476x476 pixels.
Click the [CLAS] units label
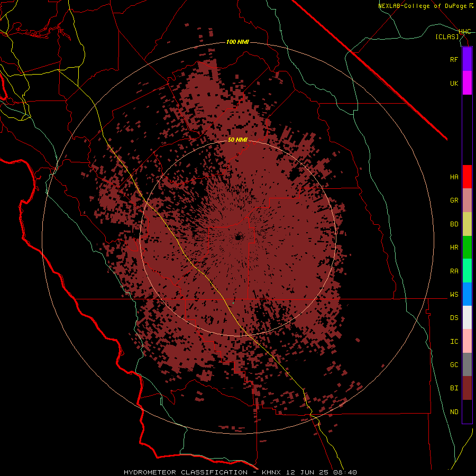(447, 36)
